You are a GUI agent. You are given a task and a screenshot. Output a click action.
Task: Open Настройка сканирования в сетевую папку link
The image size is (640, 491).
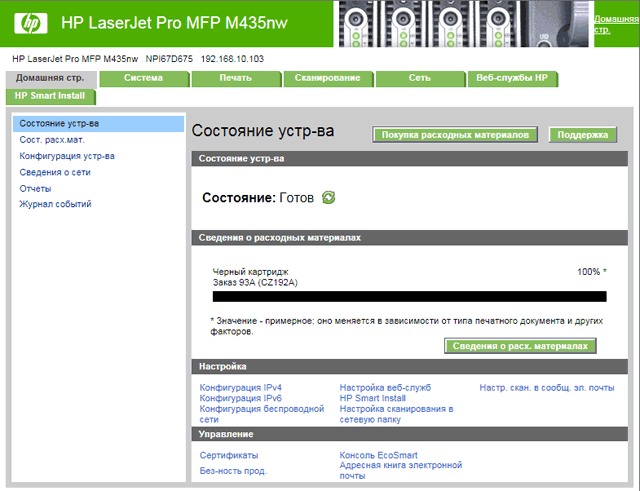point(396,414)
